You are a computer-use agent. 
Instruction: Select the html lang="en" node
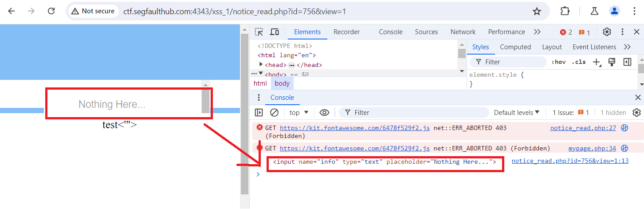pyautogui.click(x=287, y=55)
